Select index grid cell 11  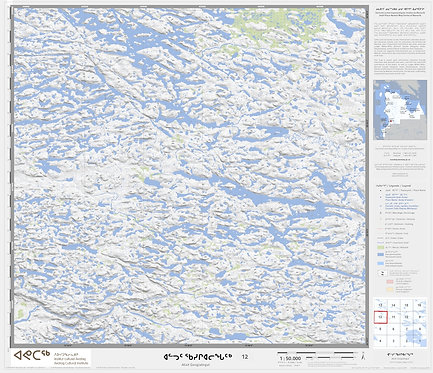pyautogui.click(x=393, y=317)
